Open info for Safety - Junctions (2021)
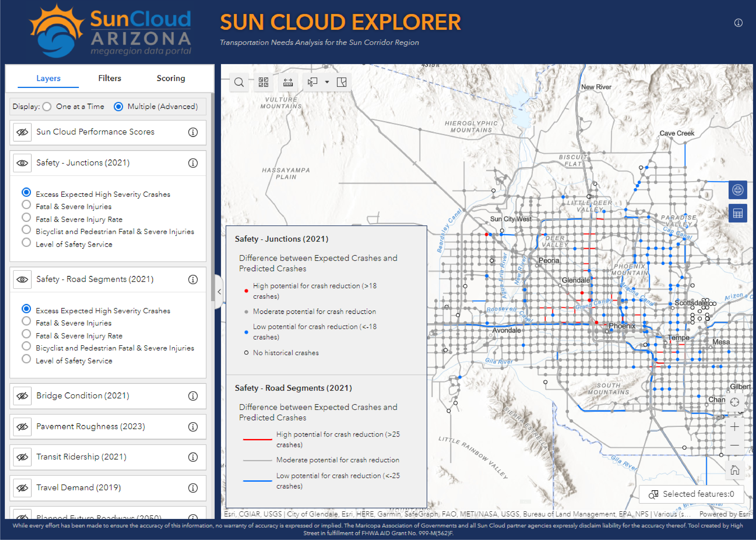Viewport: 756px width, 540px height. point(193,163)
